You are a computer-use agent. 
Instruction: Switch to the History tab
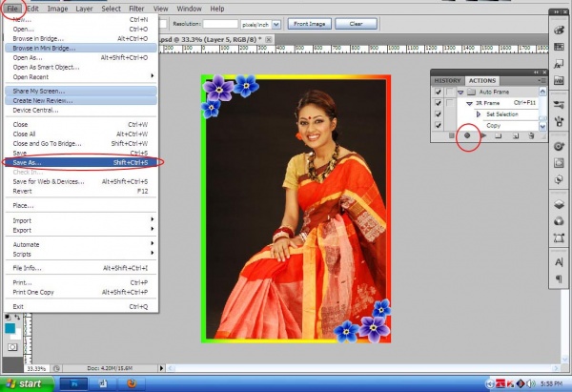(447, 80)
